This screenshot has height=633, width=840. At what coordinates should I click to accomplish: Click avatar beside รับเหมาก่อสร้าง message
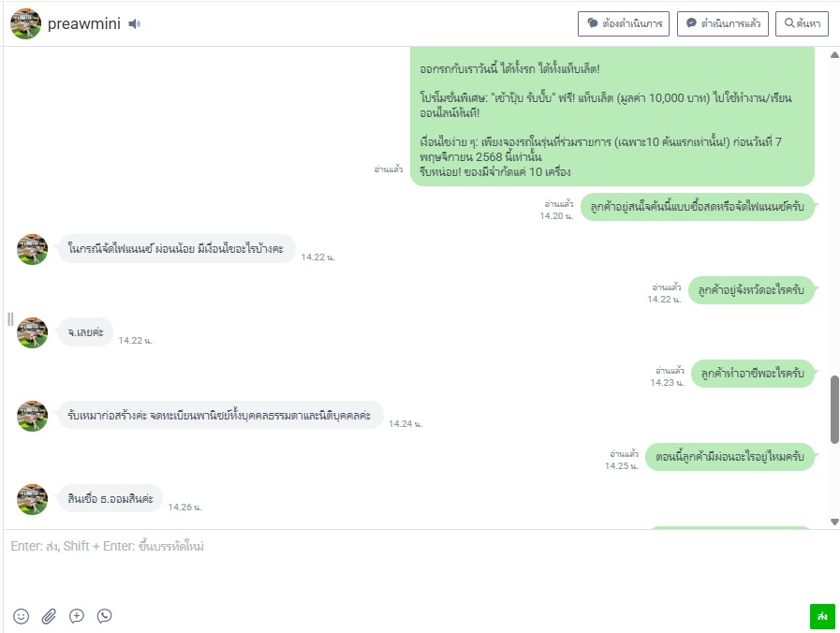tap(32, 416)
